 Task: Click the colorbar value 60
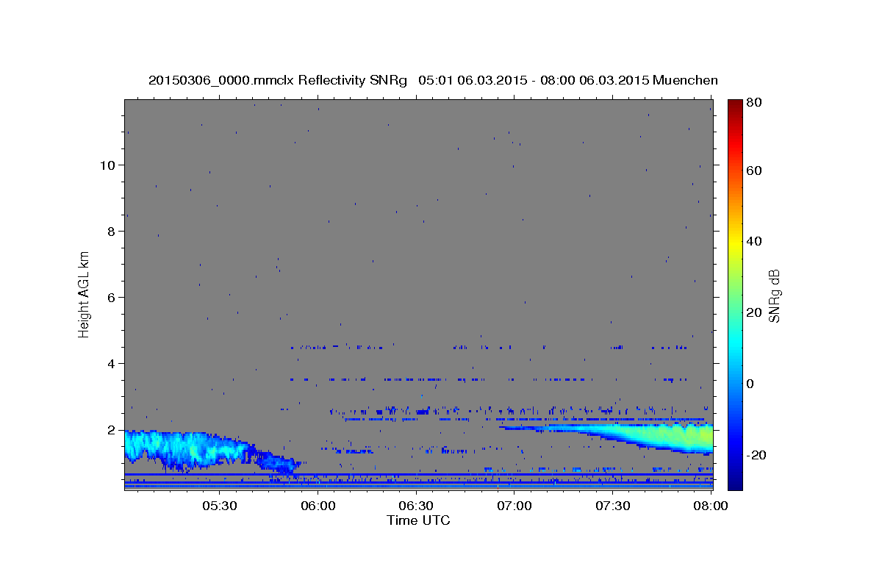coord(753,171)
